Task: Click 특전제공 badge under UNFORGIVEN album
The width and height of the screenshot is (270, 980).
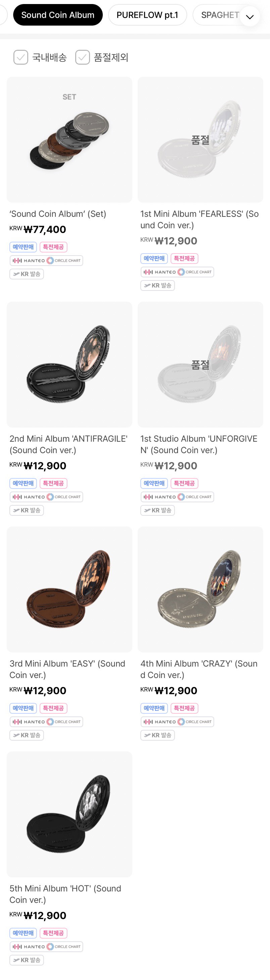Action: coord(185,483)
